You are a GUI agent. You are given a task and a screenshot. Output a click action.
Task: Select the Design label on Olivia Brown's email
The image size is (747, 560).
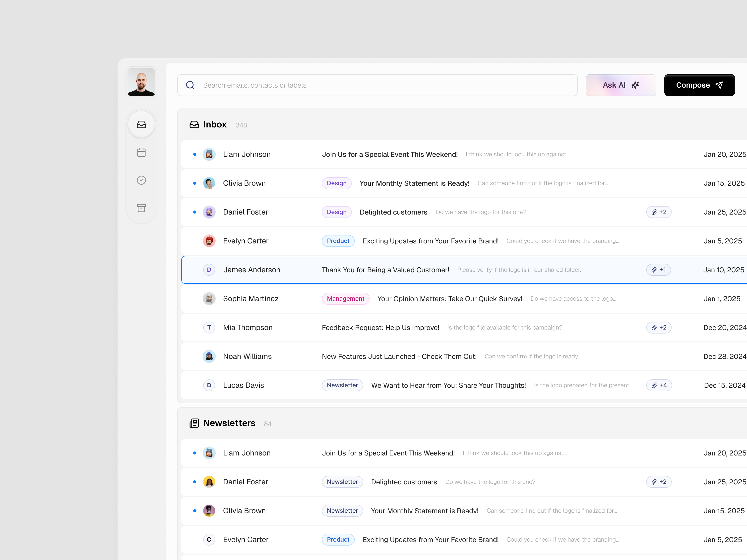point(336,183)
